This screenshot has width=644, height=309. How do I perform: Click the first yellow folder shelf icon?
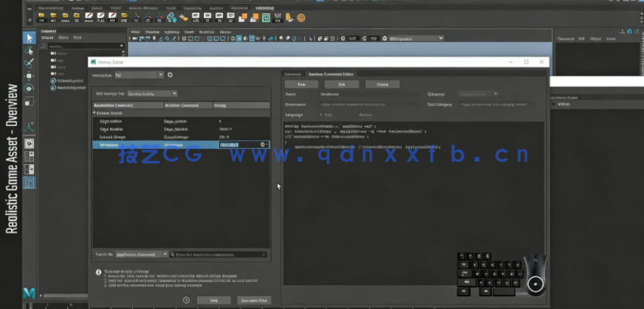41,17
